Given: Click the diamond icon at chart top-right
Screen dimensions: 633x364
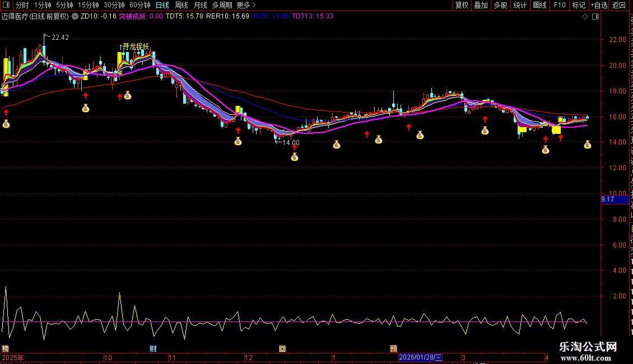Looking at the screenshot, I should point(585,17).
